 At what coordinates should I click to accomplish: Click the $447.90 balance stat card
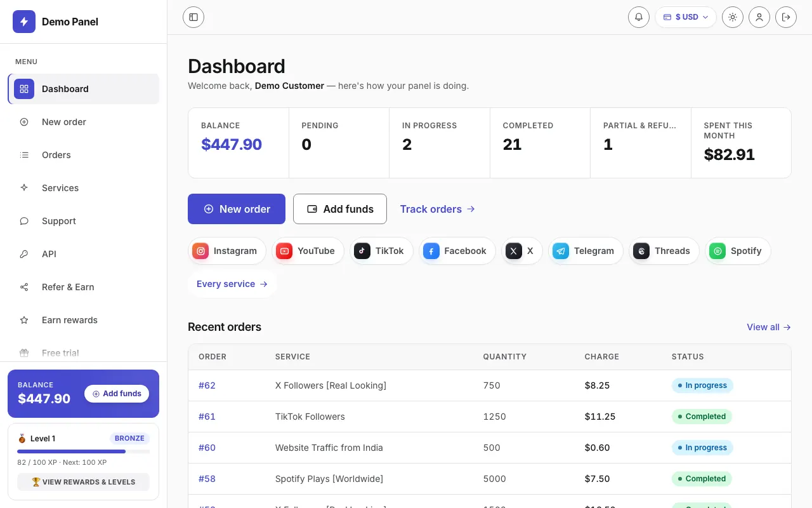pos(239,143)
